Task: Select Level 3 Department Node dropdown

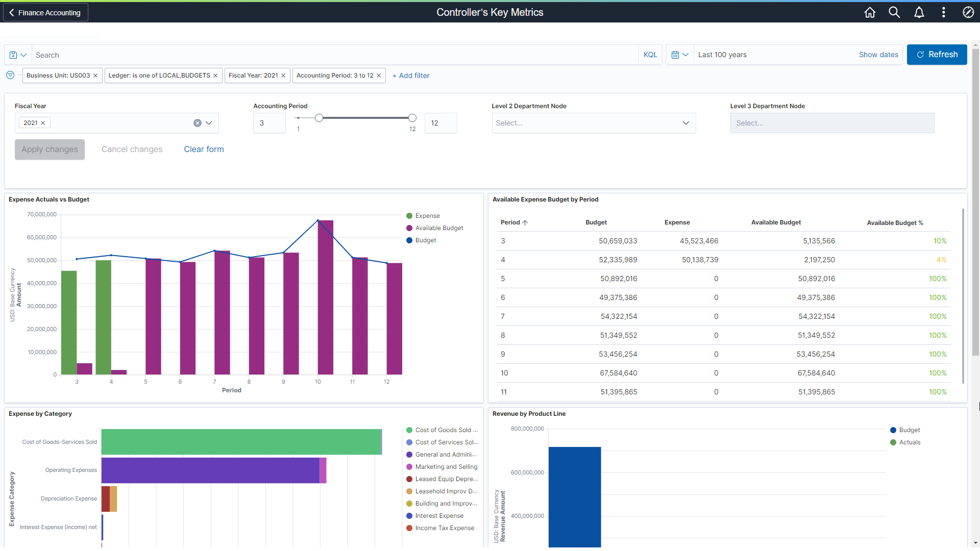Action: tap(831, 122)
